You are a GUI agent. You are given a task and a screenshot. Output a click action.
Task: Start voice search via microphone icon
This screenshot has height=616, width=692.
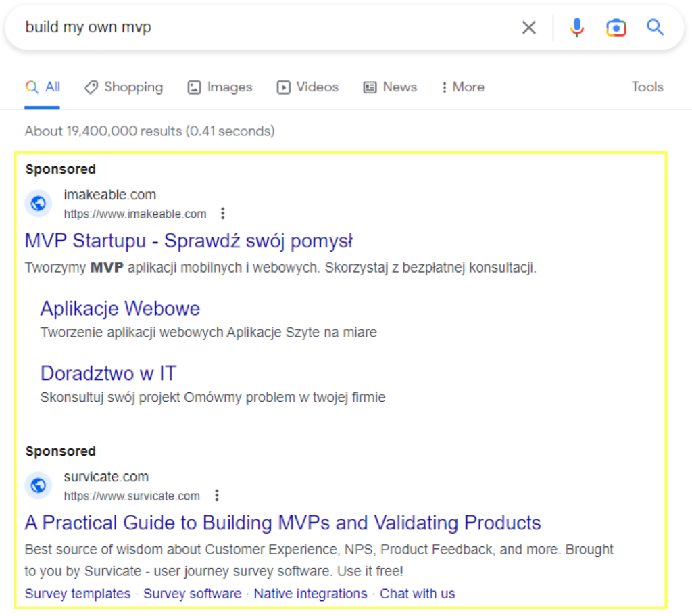[x=576, y=28]
